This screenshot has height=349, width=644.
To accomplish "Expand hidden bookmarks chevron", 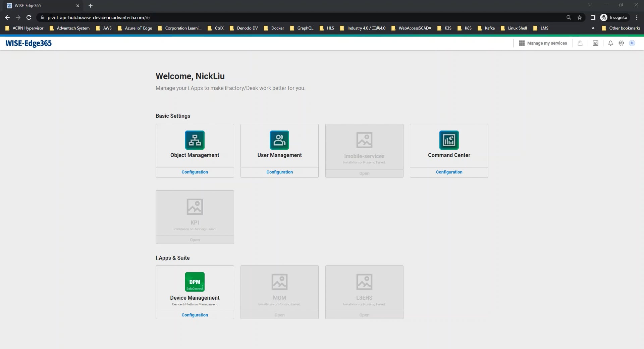I will coord(593,28).
